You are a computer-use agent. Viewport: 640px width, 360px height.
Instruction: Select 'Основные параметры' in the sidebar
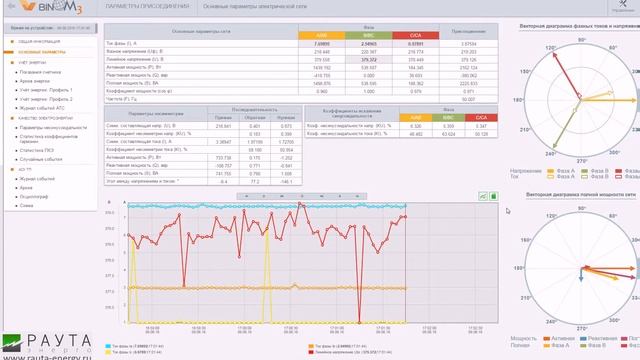tap(42, 52)
